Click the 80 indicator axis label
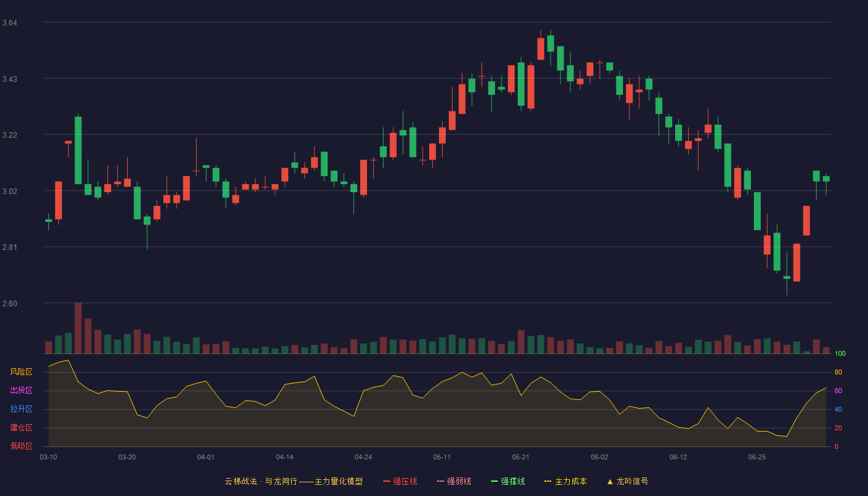 click(x=838, y=372)
